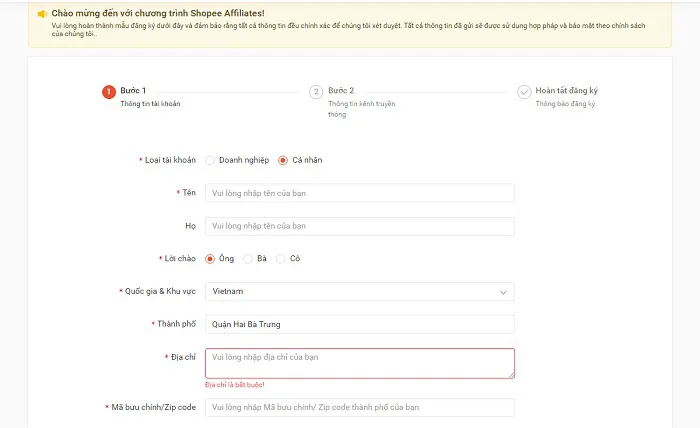Screen dimensions: 700x428
Task: Click the step 2 circle icon
Action: coord(316,92)
